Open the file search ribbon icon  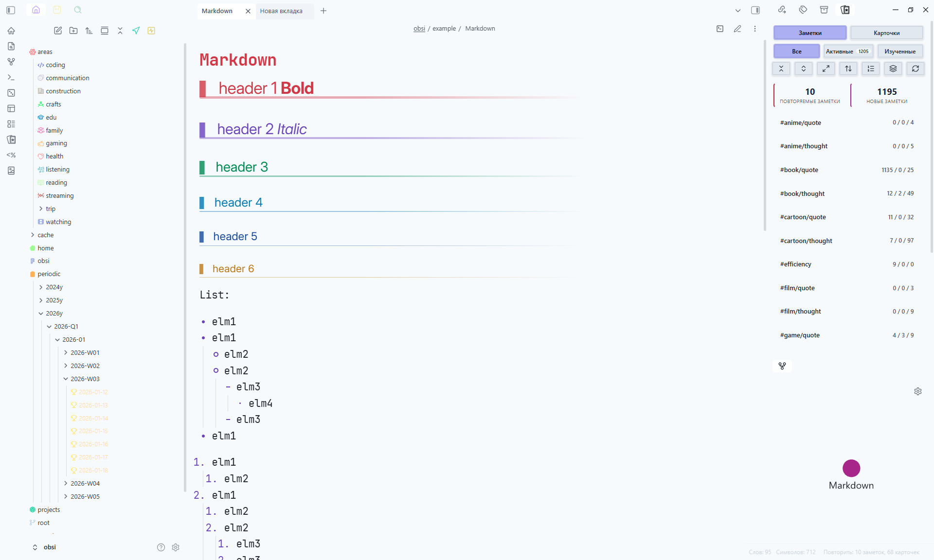[11, 46]
